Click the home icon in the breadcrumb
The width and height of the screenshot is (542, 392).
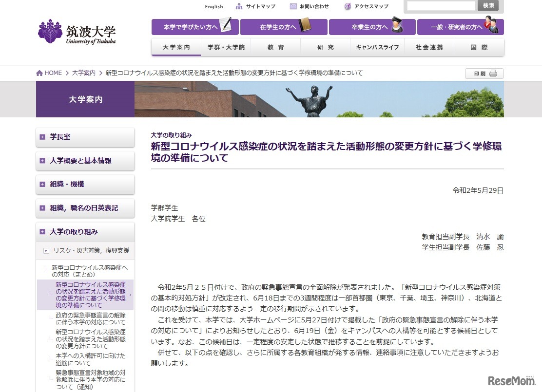tap(39, 73)
